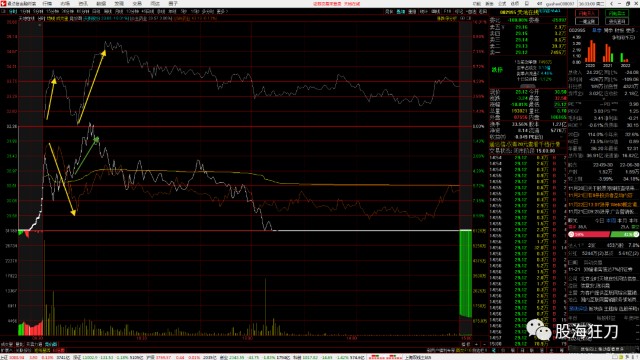
Task: Click the app logo icon in the title bar
Action: coord(4,3)
